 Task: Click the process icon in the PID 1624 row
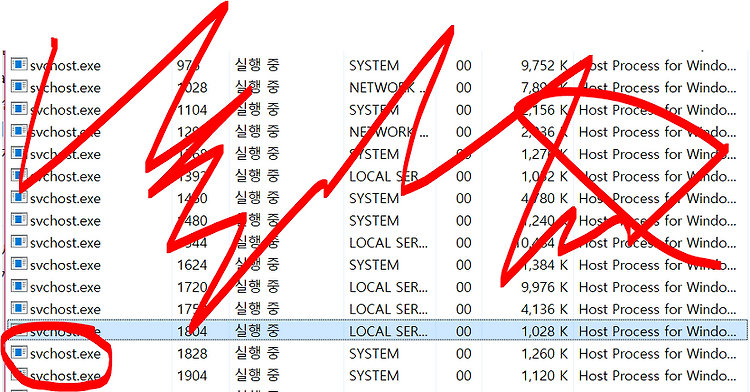click(x=19, y=264)
